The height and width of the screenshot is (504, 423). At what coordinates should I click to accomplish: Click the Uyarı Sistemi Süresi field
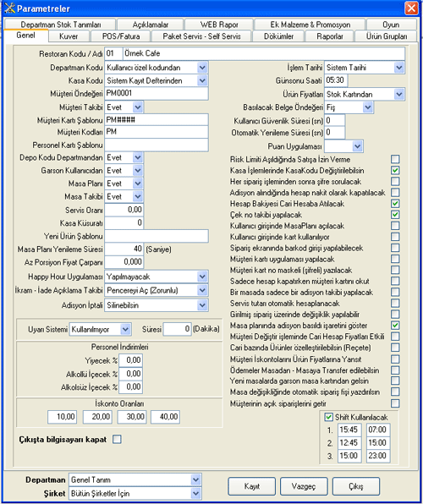coord(178,329)
